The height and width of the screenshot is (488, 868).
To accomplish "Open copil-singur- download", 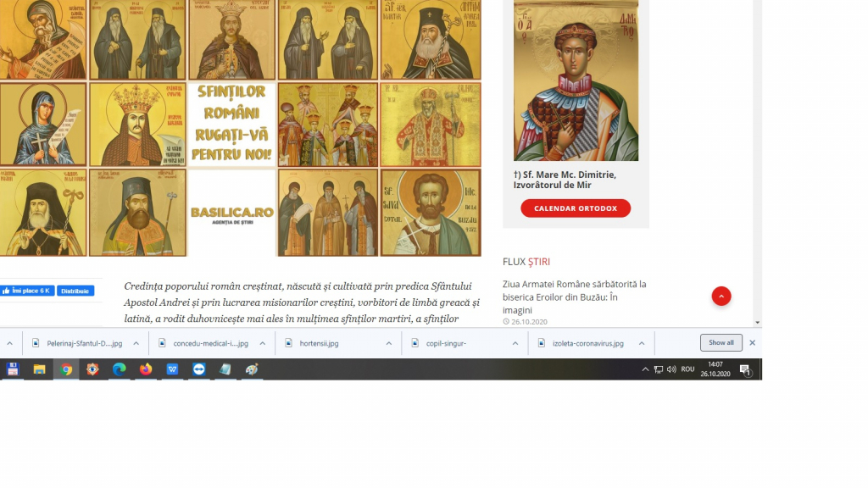I will (x=446, y=344).
